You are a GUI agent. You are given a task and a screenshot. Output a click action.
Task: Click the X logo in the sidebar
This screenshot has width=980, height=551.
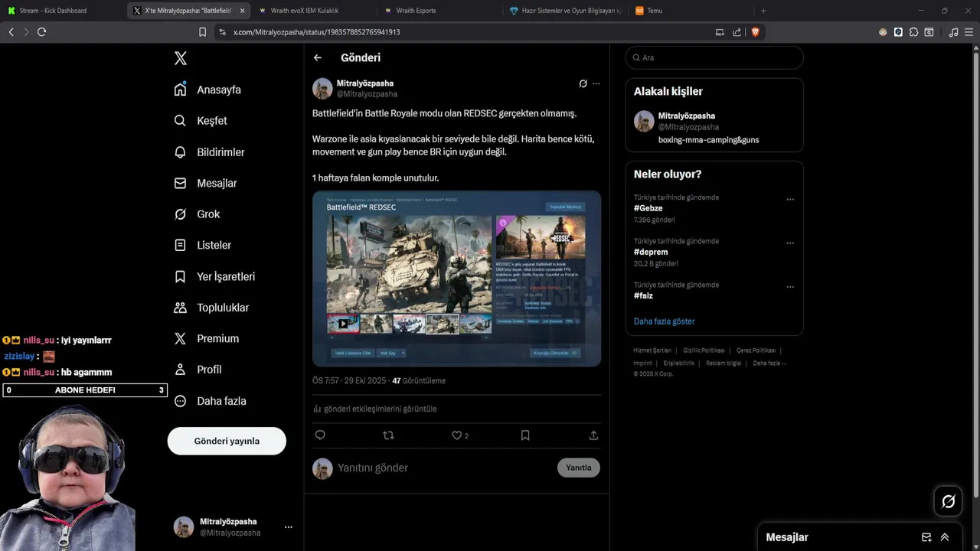point(180,58)
